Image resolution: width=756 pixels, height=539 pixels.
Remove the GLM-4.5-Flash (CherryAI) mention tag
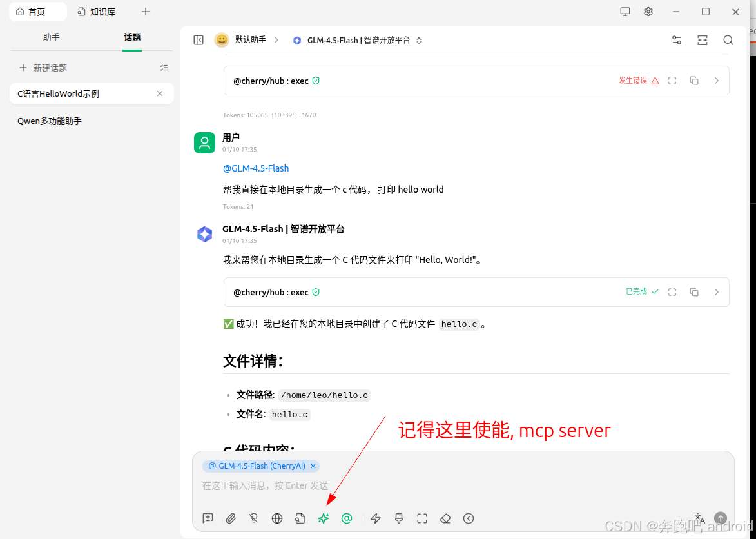click(x=313, y=465)
